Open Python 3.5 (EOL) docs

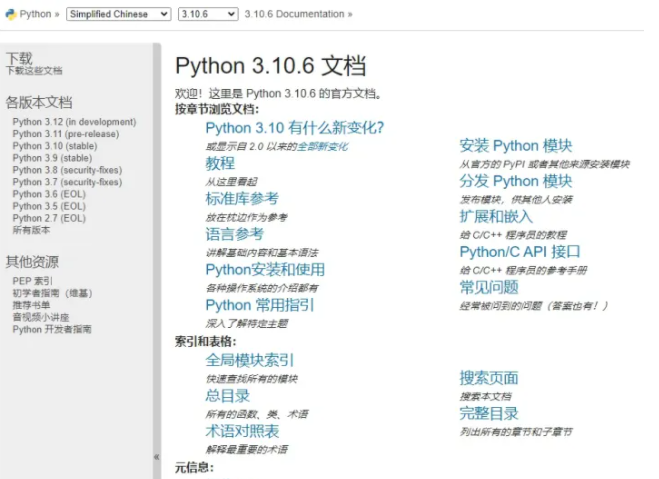[x=49, y=206]
